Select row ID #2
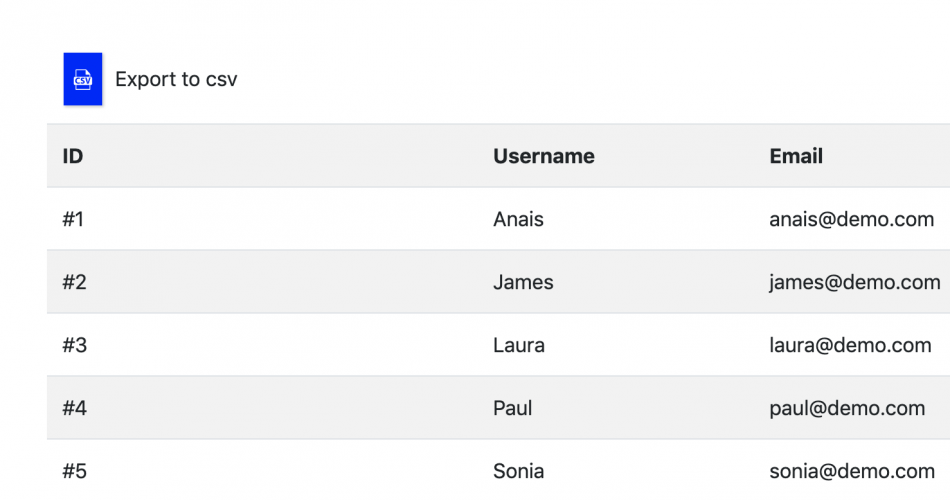This screenshot has height=500, width=950. (x=74, y=282)
